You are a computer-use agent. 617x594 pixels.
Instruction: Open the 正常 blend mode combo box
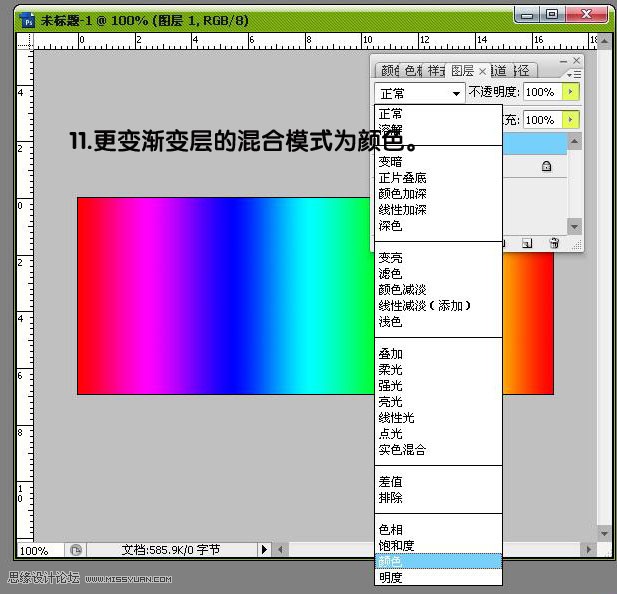[x=419, y=93]
